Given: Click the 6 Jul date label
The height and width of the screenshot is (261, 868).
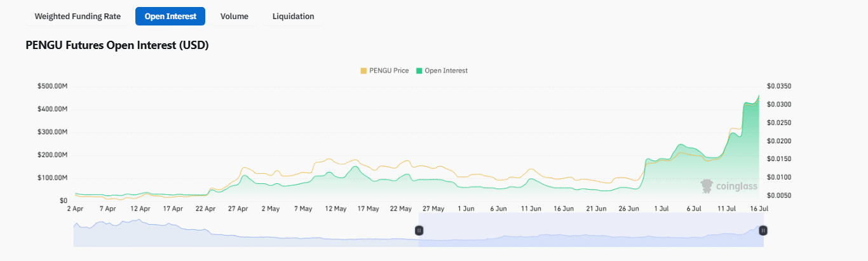Looking at the screenshot, I should pyautogui.click(x=694, y=209).
